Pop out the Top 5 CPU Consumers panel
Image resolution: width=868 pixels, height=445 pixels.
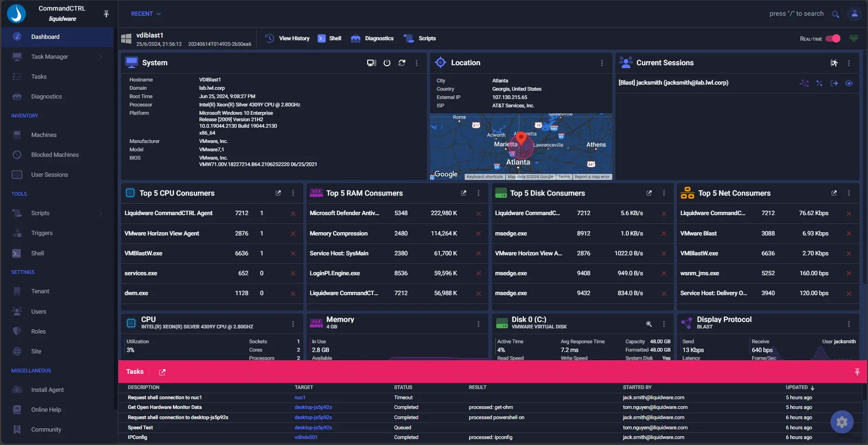pyautogui.click(x=278, y=193)
